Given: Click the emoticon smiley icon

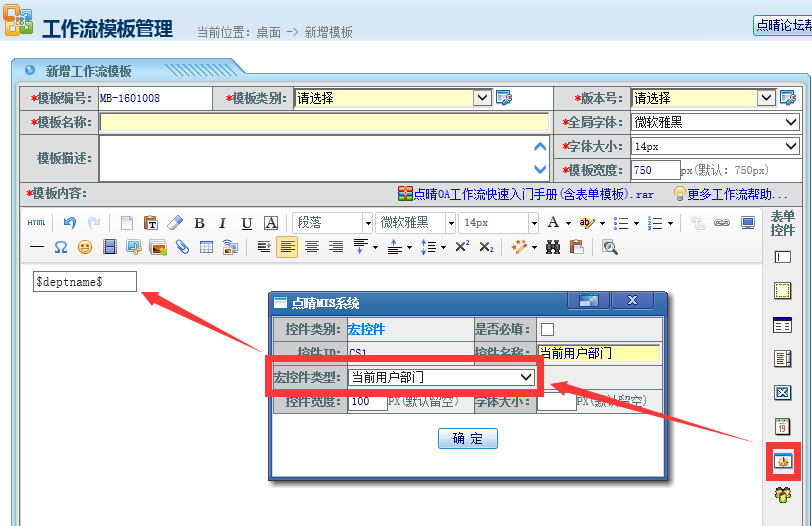Looking at the screenshot, I should point(85,247).
